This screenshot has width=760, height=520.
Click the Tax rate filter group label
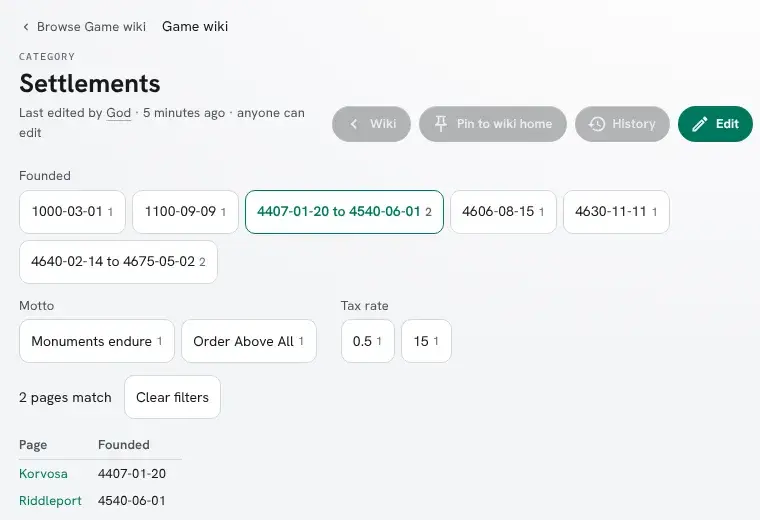364,306
